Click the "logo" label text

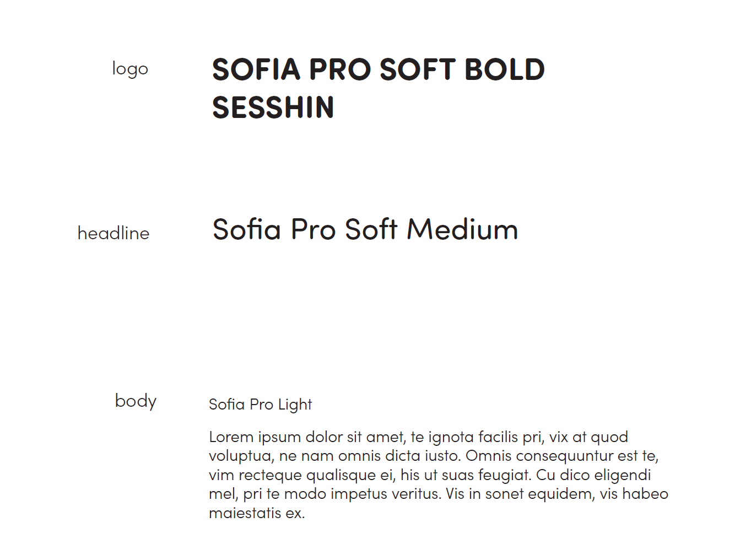point(130,69)
